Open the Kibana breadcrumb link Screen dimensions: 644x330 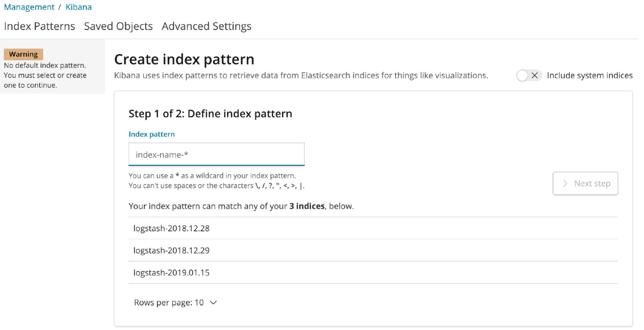click(78, 7)
